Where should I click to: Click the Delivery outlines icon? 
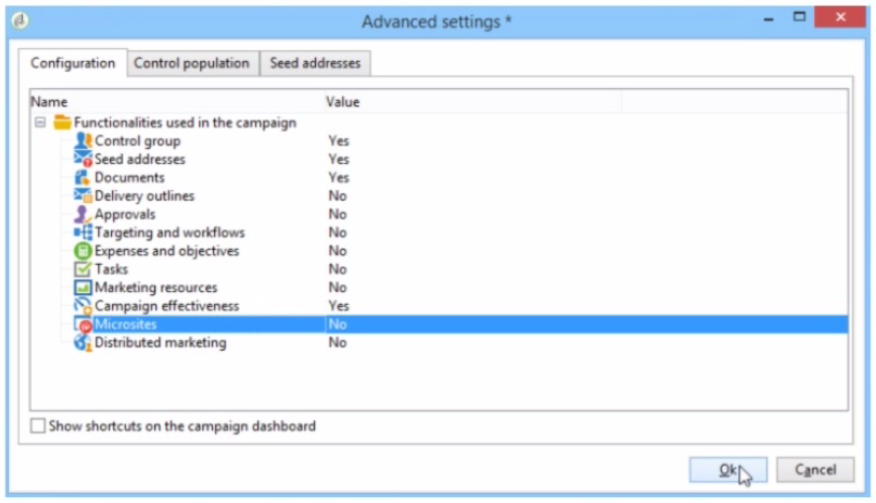click(83, 196)
